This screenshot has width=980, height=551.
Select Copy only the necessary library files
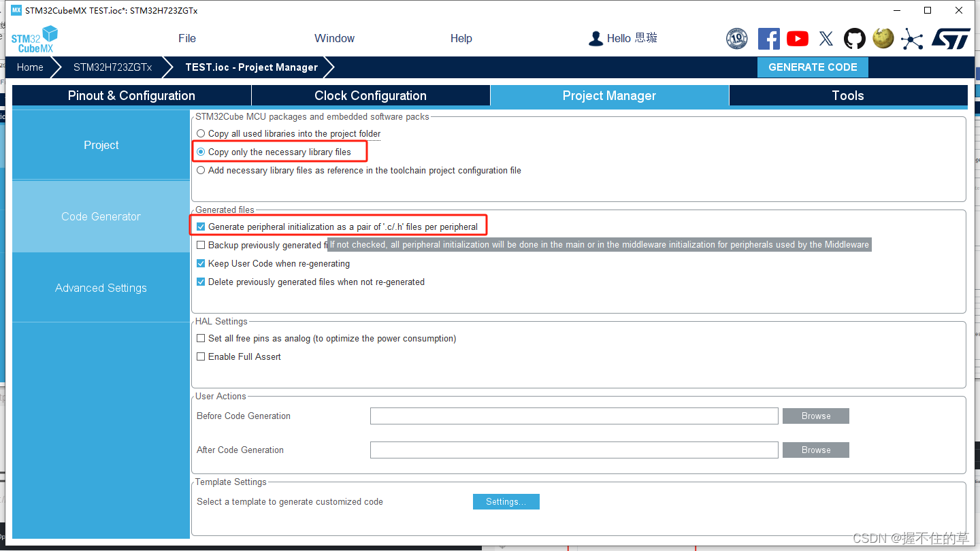click(201, 152)
